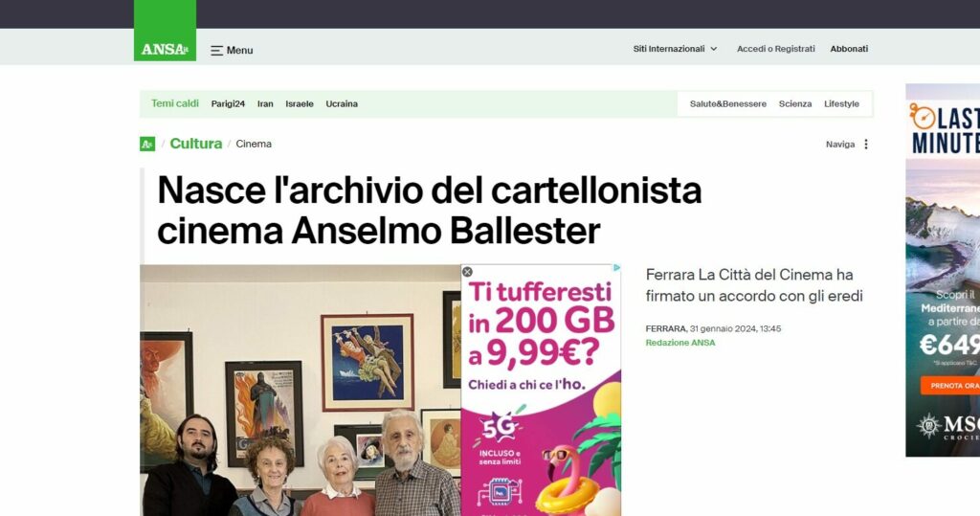Open the hamburger Menu icon
980x516 pixels.
point(216,51)
